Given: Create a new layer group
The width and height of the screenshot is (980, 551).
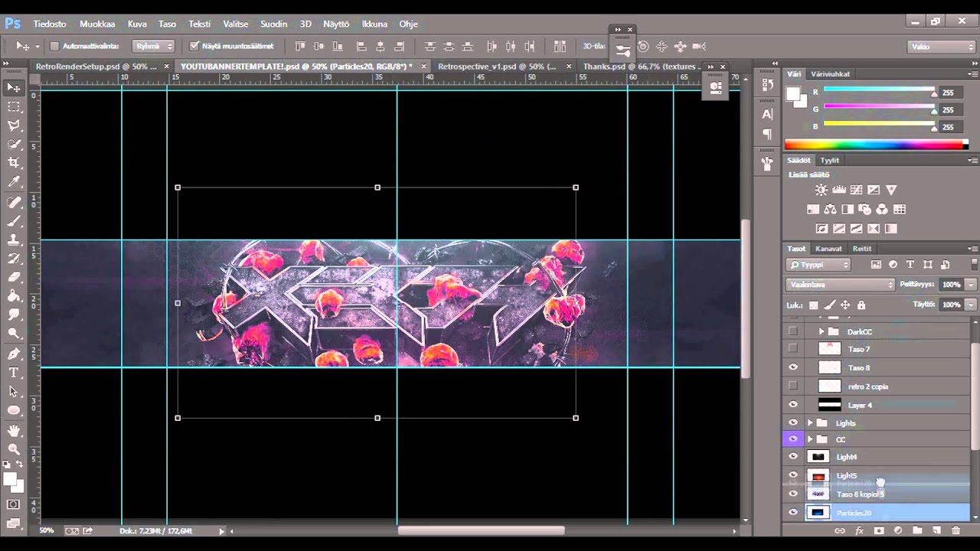Looking at the screenshot, I should [917, 530].
